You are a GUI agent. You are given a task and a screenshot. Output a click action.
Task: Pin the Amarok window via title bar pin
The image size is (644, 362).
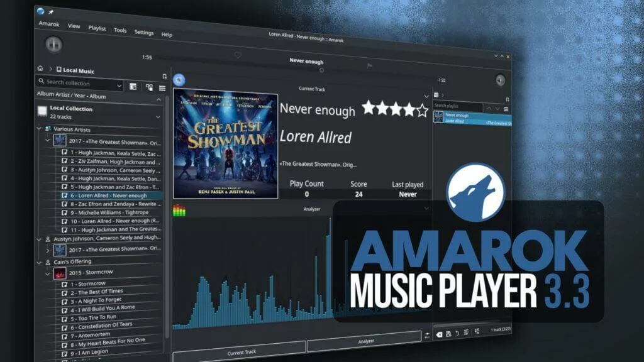point(51,12)
